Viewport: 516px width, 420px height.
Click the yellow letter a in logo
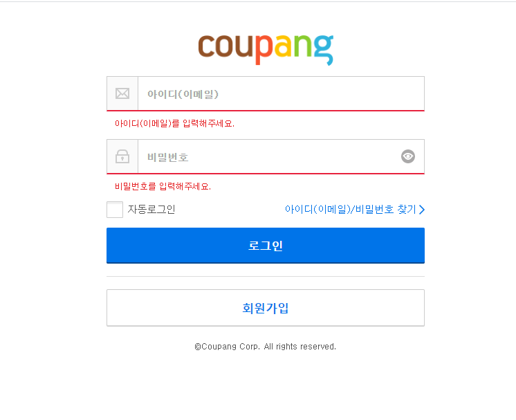284,46
